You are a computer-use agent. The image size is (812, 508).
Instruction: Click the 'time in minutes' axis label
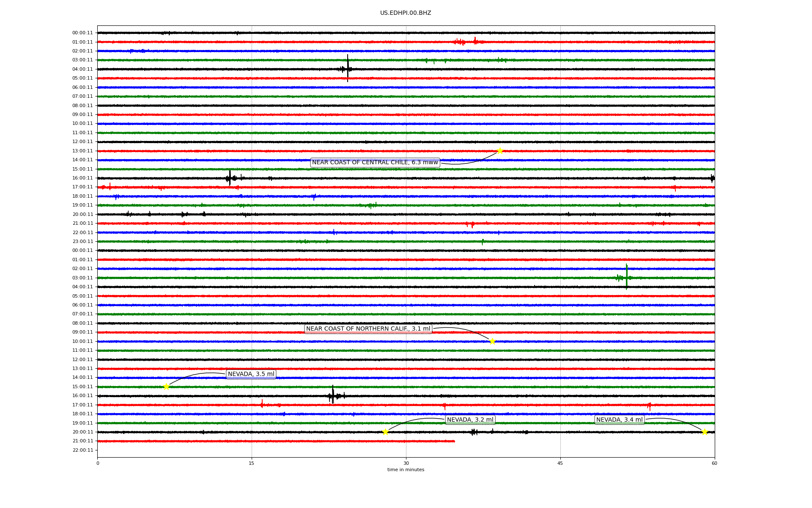click(x=405, y=470)
